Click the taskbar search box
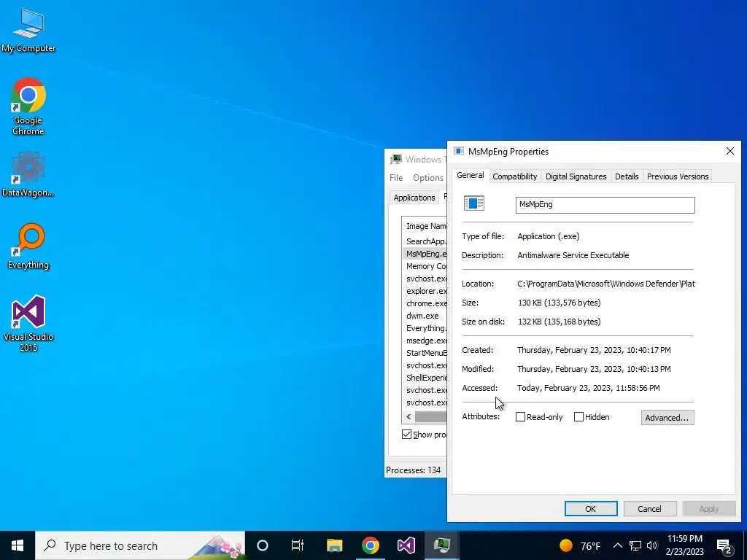747x560 pixels. pos(140,545)
